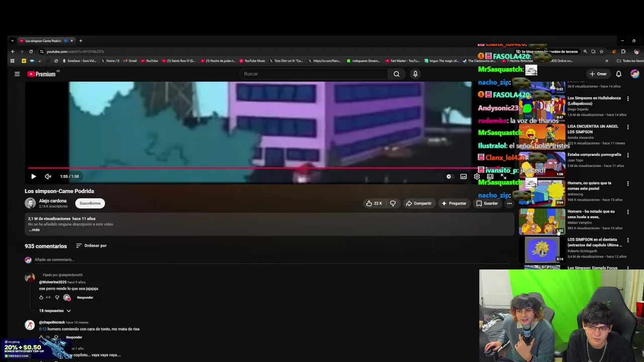The image size is (644, 362).
Task: Reply to @chapolincrack's comment with Responder
Action: (x=74, y=337)
